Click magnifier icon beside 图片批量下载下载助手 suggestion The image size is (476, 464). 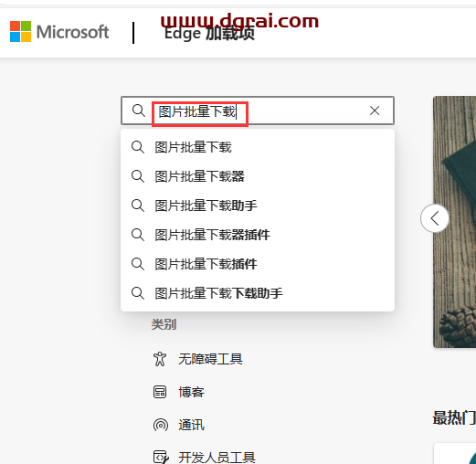pyautogui.click(x=138, y=293)
